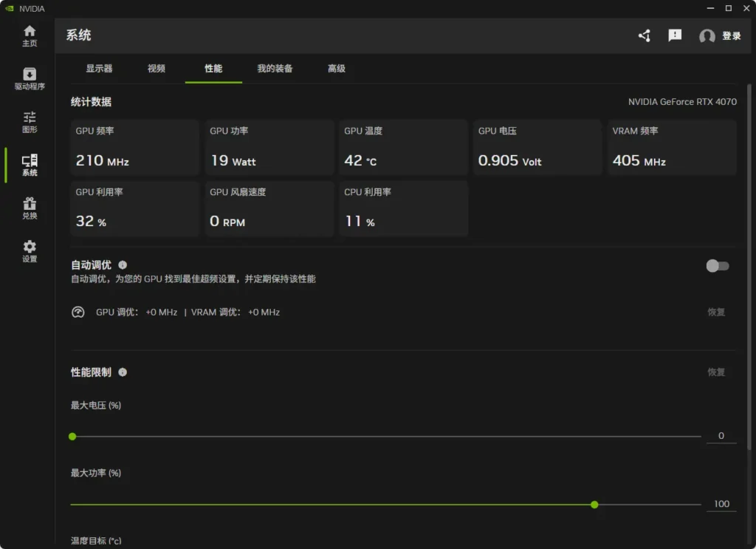Open the 主页 home icon in sidebar
Viewport: 756px width, 549px height.
30,35
